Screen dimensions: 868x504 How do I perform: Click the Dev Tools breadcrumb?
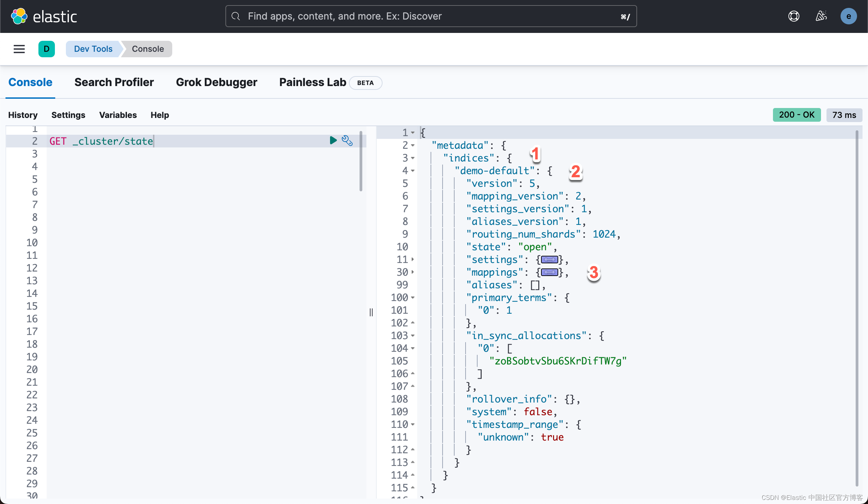click(x=93, y=49)
